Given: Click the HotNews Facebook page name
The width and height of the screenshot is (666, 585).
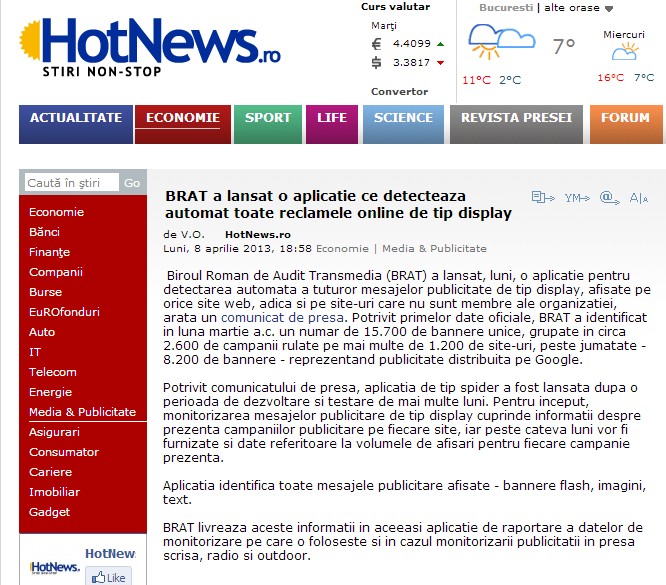Looking at the screenshot, I should (x=110, y=554).
